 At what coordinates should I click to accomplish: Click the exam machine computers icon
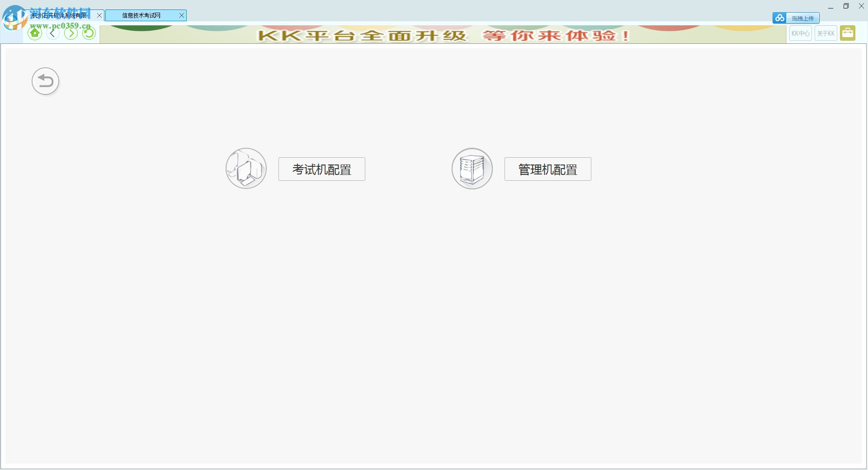click(246, 169)
